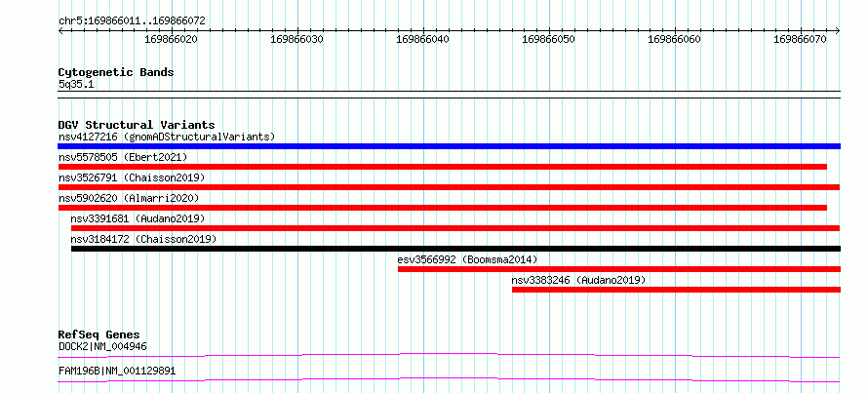868x393 pixels.
Task: Click ruler position 169866040
Action: point(423,39)
